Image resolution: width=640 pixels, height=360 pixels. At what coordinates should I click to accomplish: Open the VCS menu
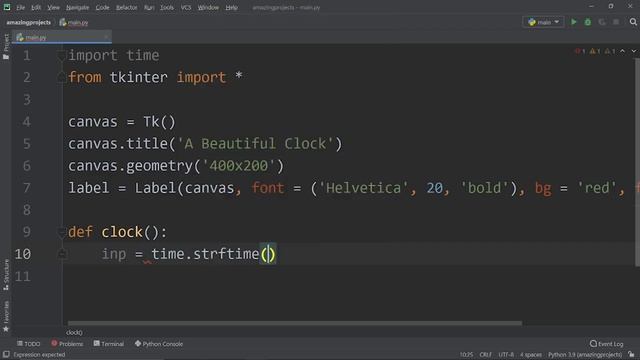[186, 7]
